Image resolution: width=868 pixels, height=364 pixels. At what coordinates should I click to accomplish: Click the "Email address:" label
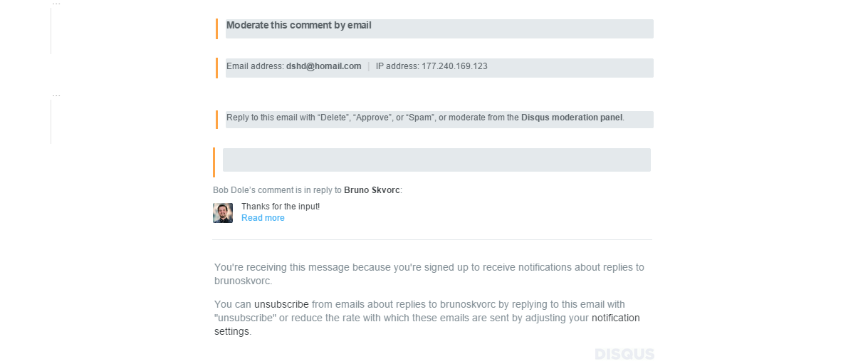(255, 66)
